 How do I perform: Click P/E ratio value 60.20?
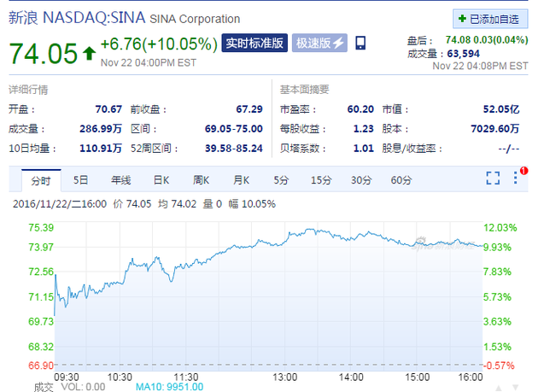(x=360, y=109)
